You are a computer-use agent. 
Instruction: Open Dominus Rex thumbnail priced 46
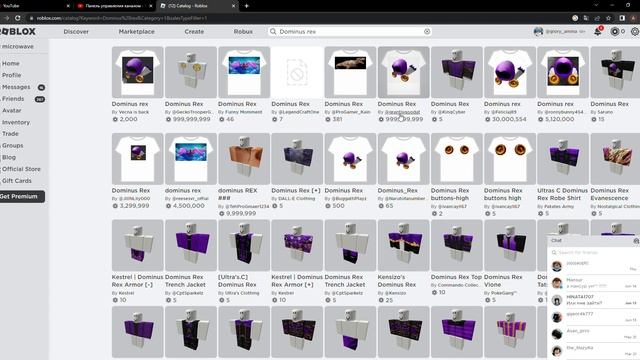point(244,72)
